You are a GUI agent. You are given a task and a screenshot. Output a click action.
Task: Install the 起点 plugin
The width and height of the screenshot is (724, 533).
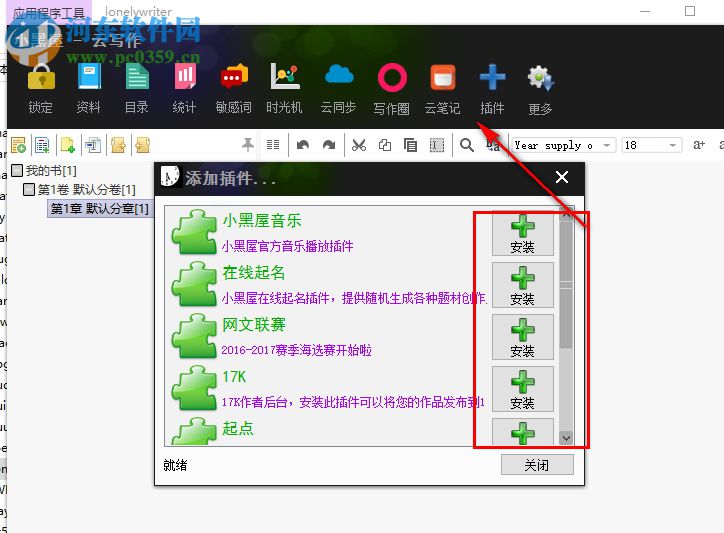[x=523, y=432]
